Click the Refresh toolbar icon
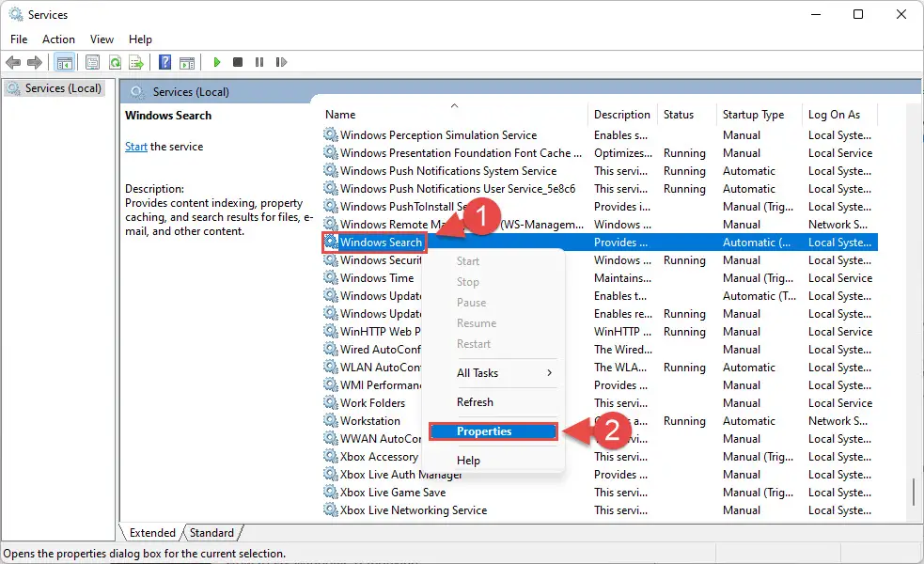The height and width of the screenshot is (564, 924). tap(115, 62)
